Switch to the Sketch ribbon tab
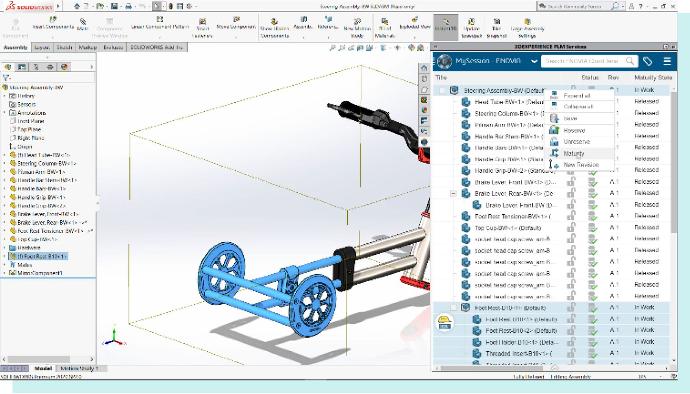690x394 pixels. (64, 47)
